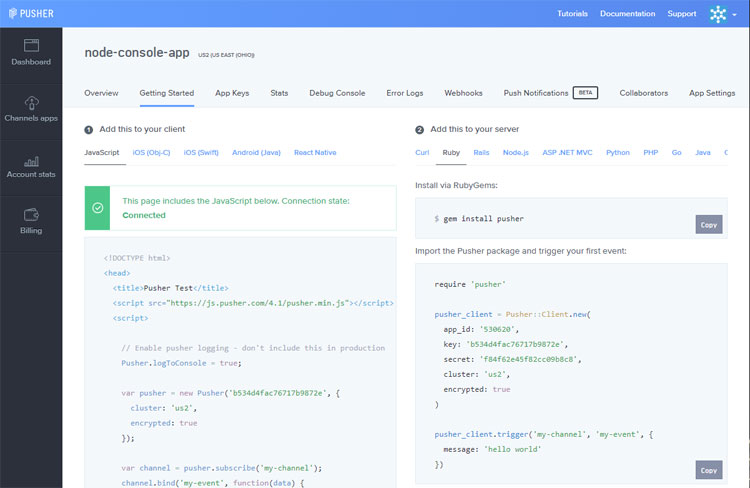This screenshot has width=750, height=488.
Task: Select the Getting Started tab
Action: click(166, 93)
